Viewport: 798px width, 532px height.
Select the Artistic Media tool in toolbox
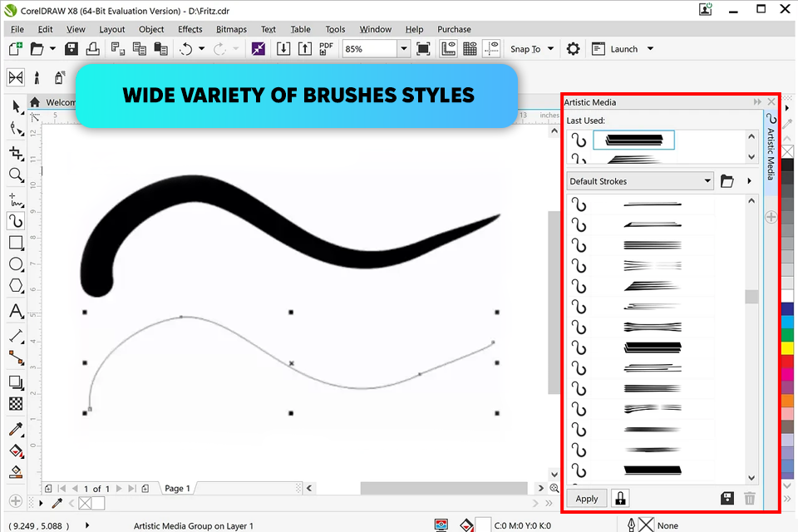coord(17,221)
